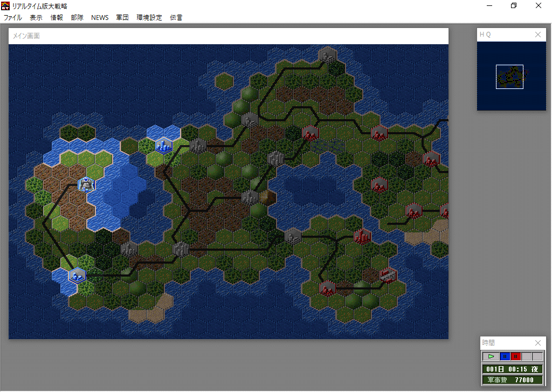Select the blue city near the map's top
Image resolution: width=552 pixels, height=392 pixels.
tap(163, 145)
